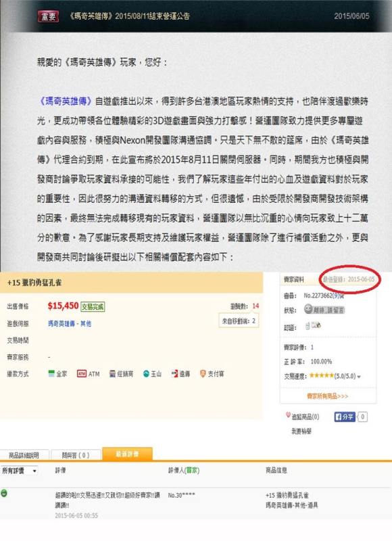Open the 所有評價 filter dropdown
The width and height of the screenshot is (392, 541).
(19, 471)
